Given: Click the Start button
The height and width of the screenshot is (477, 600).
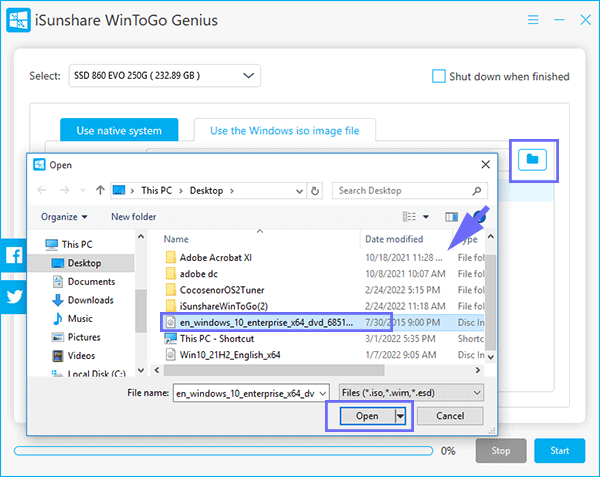Looking at the screenshot, I should (559, 451).
